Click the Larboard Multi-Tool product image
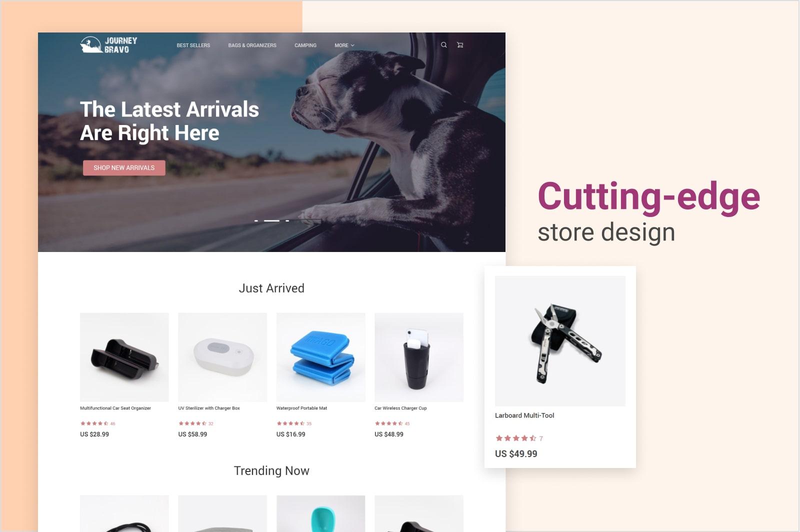Screen dimensions: 800x532 click(x=560, y=341)
